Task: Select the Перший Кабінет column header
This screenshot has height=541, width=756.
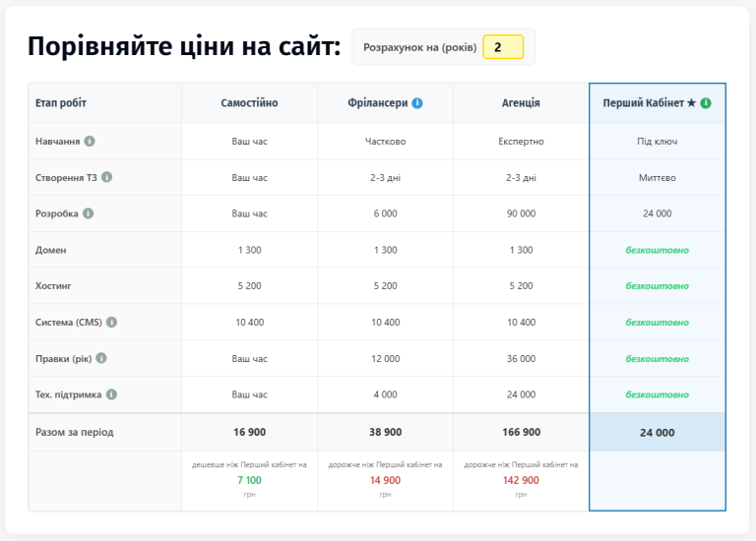Action: 658,103
